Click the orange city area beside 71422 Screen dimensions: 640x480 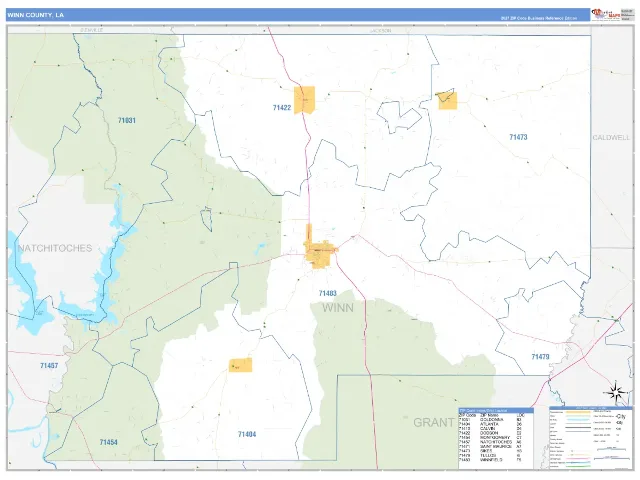[305, 100]
